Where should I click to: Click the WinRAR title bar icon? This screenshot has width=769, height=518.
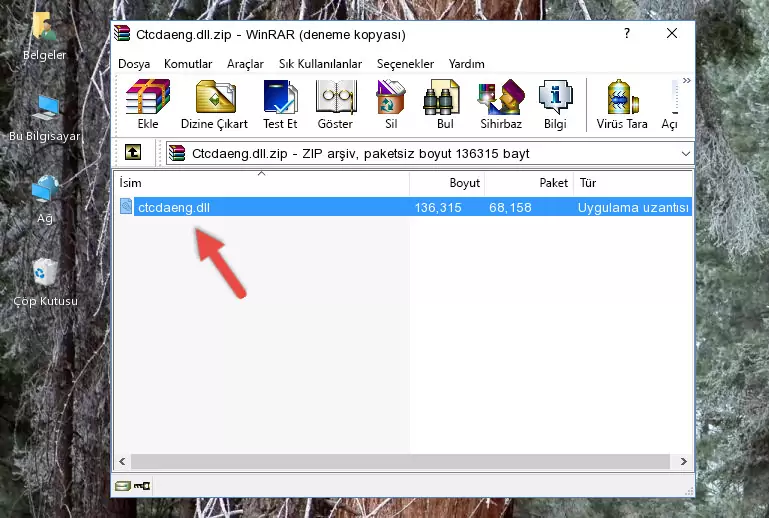122,34
